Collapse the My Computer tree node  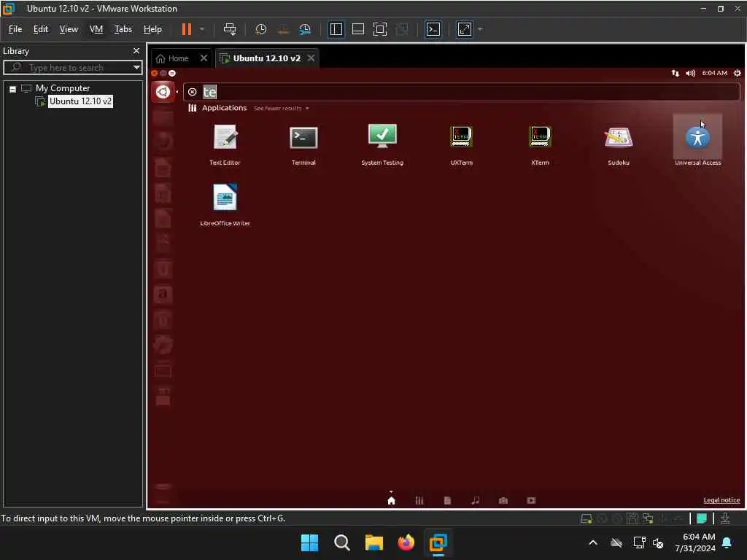pyautogui.click(x=13, y=88)
